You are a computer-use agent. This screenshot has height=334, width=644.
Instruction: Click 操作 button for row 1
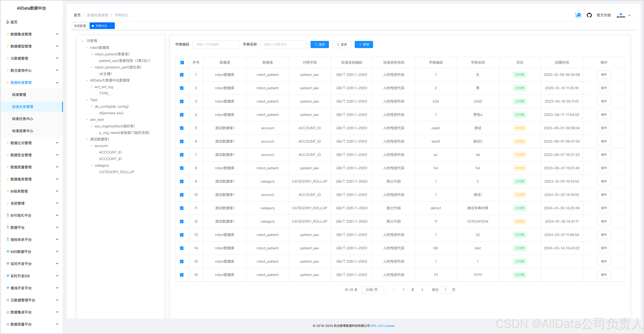pyautogui.click(x=604, y=75)
